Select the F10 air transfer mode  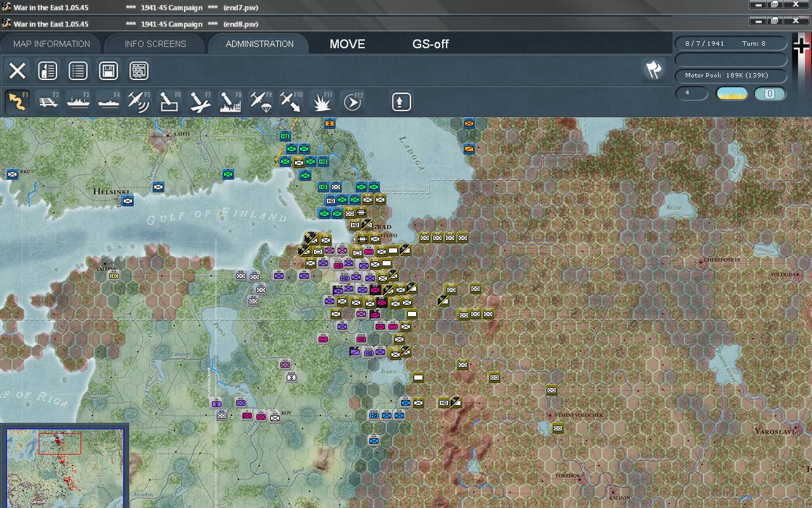point(292,102)
